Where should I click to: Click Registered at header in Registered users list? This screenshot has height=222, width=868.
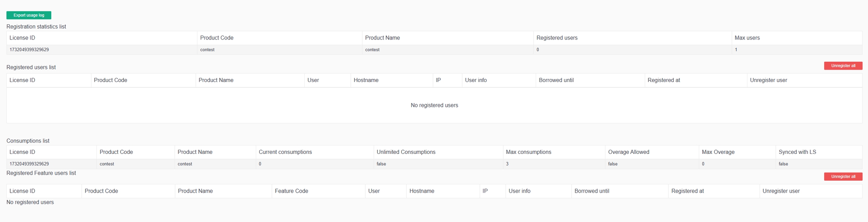click(x=663, y=80)
